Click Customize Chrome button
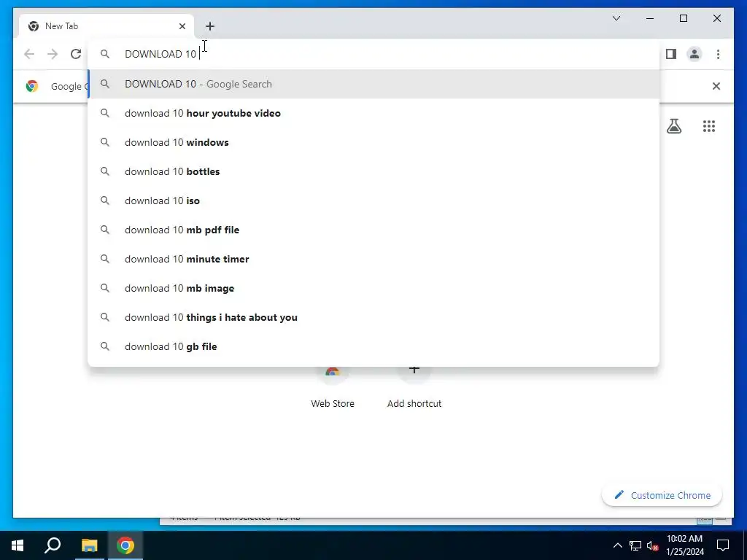Screen dimensions: 747x560 (x=662, y=495)
